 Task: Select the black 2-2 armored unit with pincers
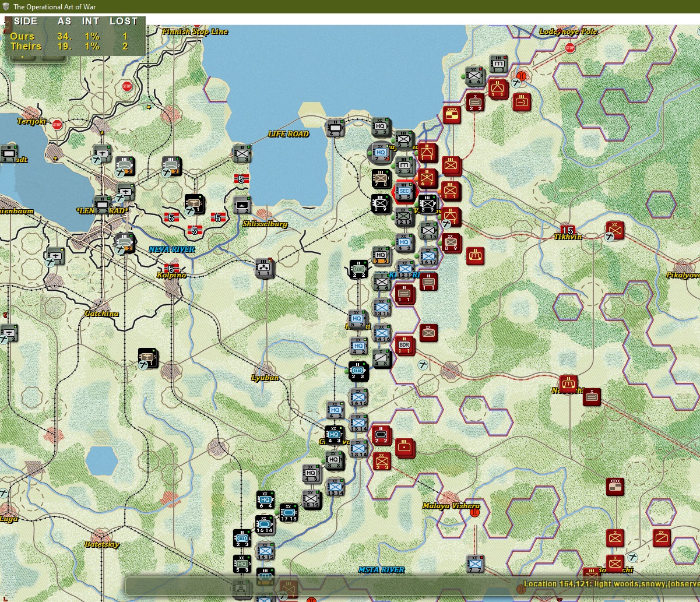point(359,269)
